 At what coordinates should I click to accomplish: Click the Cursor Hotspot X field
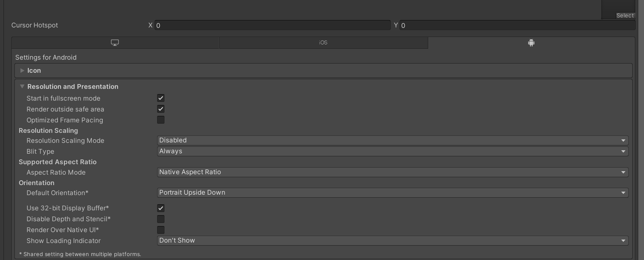[272, 26]
